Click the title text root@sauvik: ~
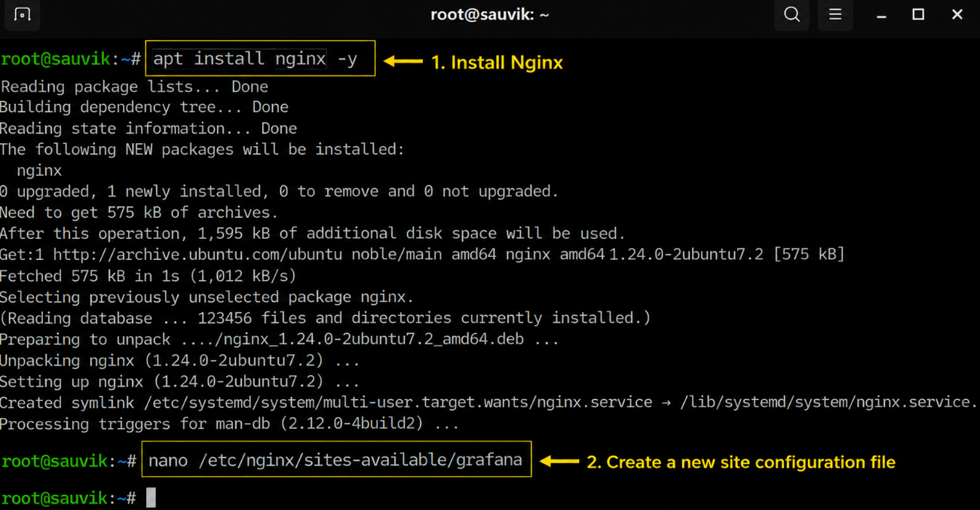This screenshot has height=510, width=980. [x=490, y=14]
